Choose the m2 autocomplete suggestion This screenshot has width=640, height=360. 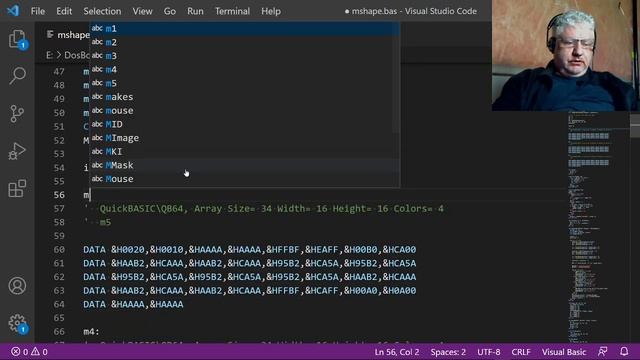pyautogui.click(x=244, y=42)
